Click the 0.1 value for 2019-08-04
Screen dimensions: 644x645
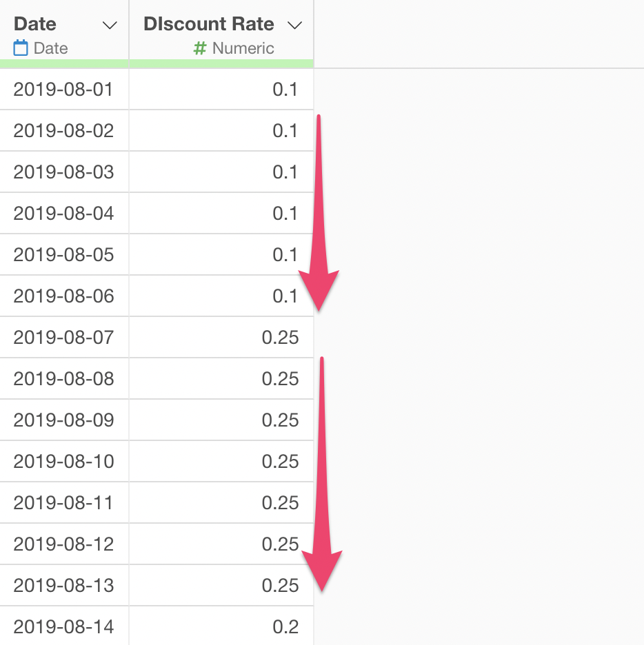[x=285, y=214]
